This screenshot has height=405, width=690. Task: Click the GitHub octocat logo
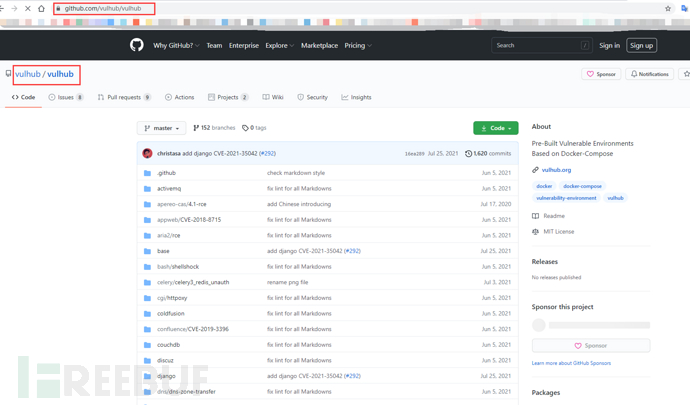pos(136,45)
